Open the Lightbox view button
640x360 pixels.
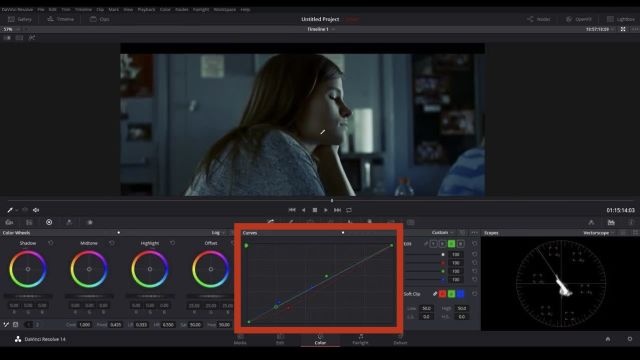(x=620, y=19)
